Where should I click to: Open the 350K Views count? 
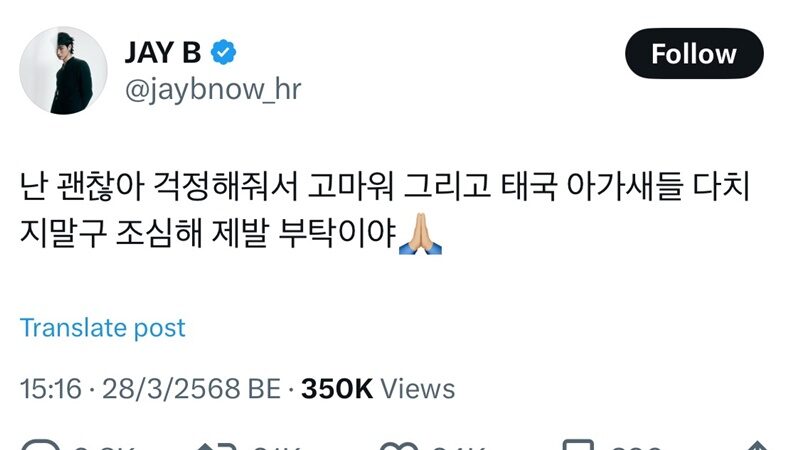[x=378, y=389]
